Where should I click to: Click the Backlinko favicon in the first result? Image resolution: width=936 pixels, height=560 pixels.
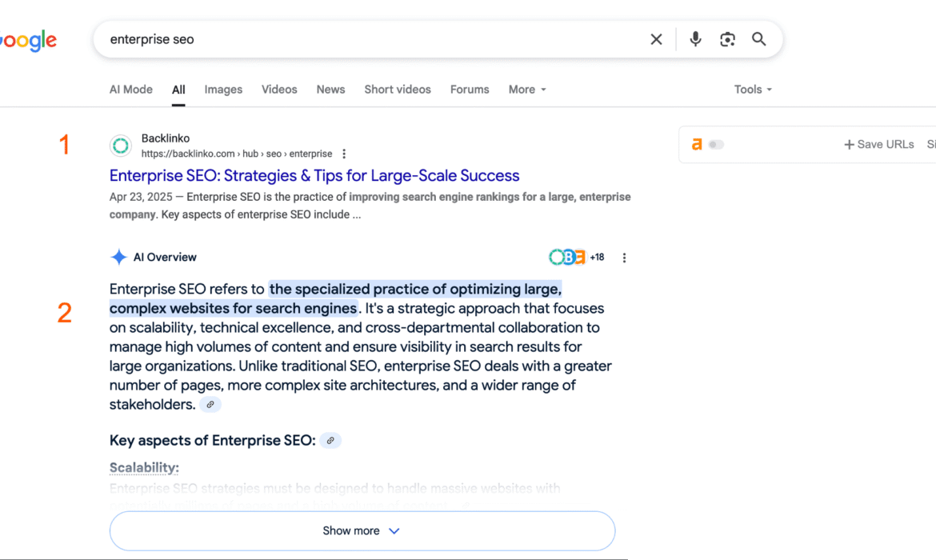tap(121, 146)
